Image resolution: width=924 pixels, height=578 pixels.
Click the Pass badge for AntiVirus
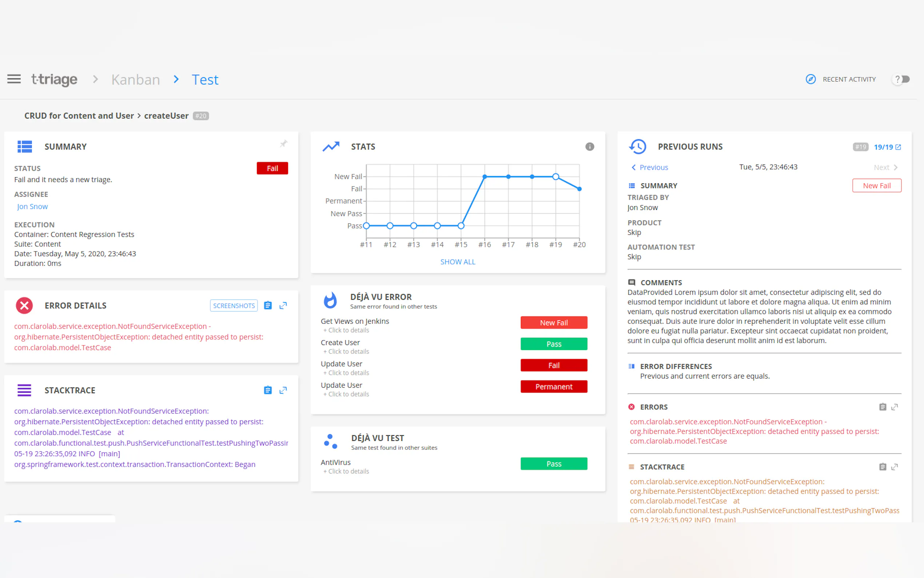coord(553,464)
